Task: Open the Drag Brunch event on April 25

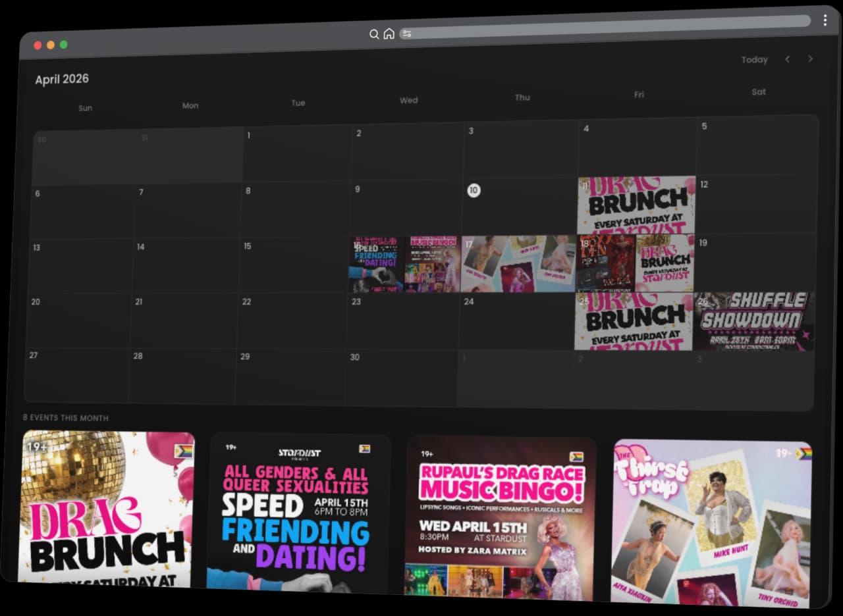Action: pos(634,321)
